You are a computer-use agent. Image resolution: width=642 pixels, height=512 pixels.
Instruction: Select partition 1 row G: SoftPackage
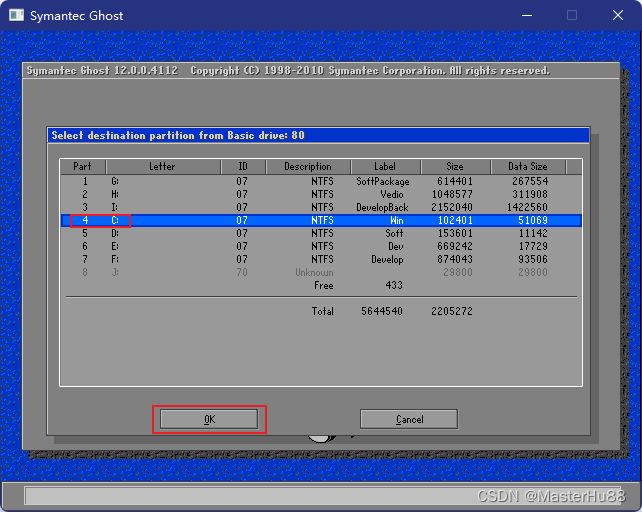coord(321,181)
